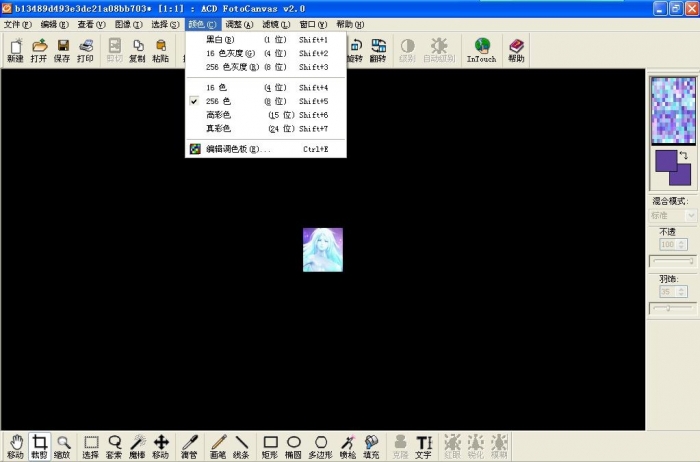The image size is (700, 462).
Task: Choose 256 色灰度 (8 位) mode
Action: tap(266, 67)
